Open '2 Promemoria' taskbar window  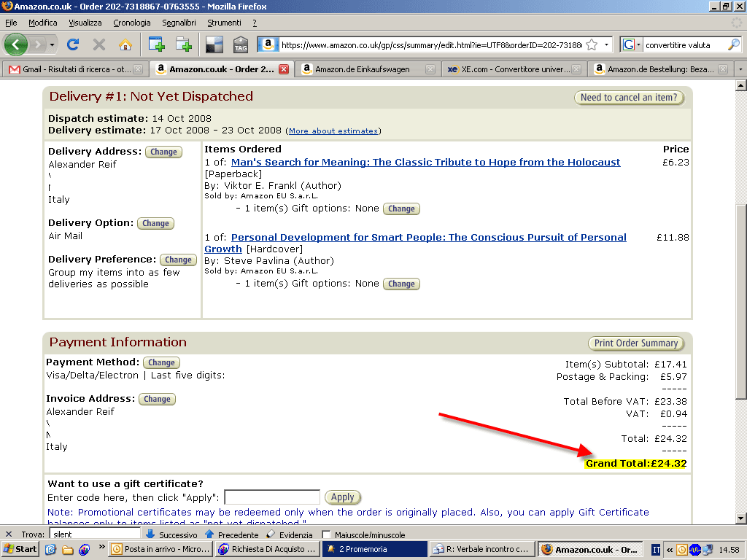coord(375,549)
